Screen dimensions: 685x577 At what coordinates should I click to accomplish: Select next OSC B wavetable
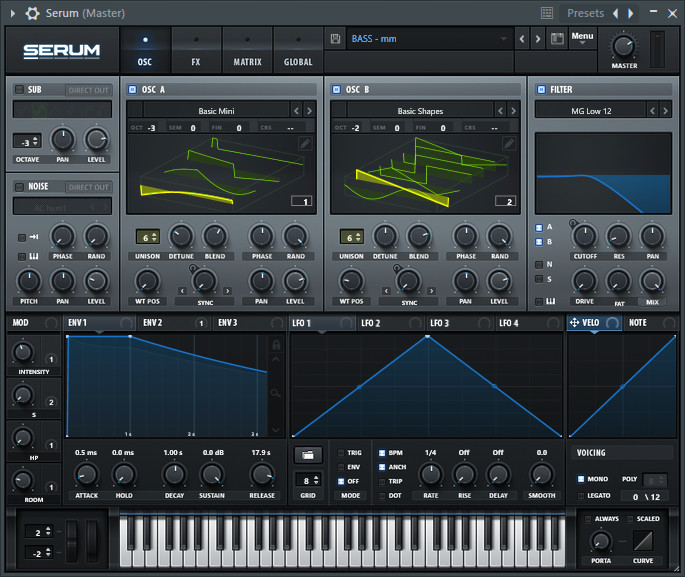coord(513,111)
